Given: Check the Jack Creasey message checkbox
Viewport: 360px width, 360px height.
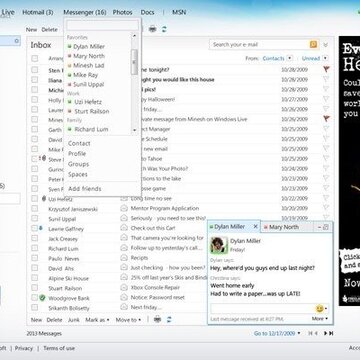Looking at the screenshot, I should [35, 238].
